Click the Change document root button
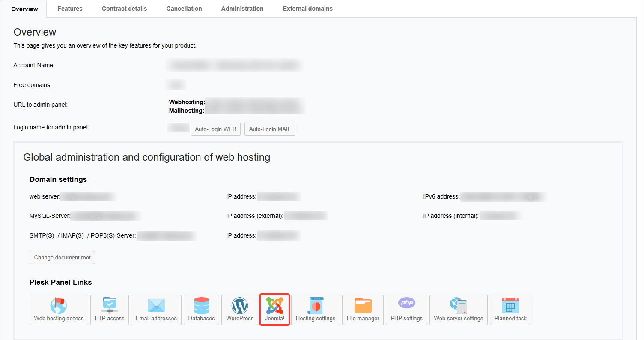 (x=63, y=258)
